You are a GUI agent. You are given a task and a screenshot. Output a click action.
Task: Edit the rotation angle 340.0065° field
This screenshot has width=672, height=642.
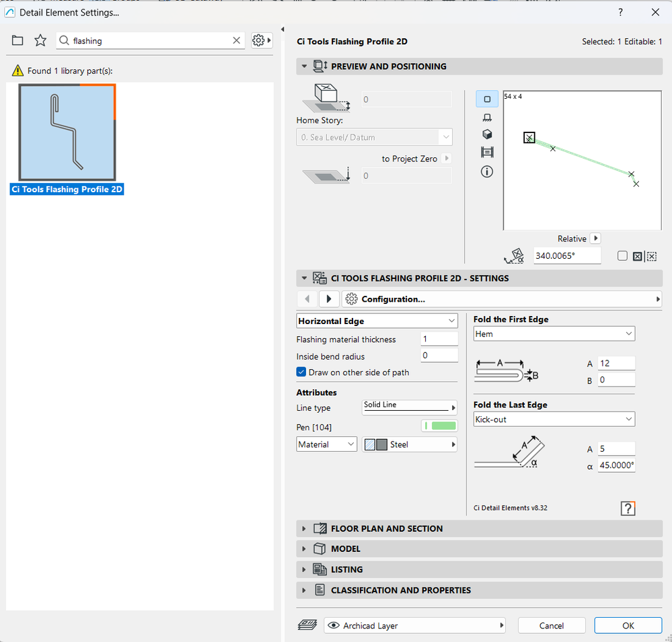click(x=567, y=256)
